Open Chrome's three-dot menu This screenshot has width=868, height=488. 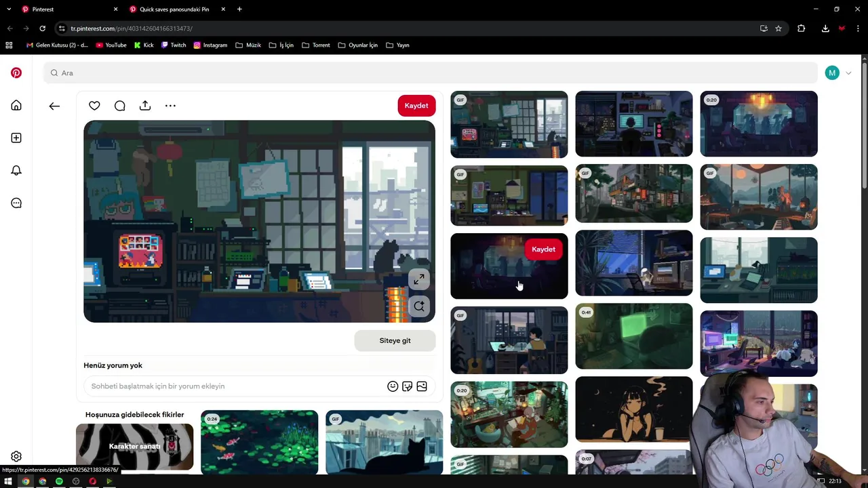pyautogui.click(x=859, y=28)
